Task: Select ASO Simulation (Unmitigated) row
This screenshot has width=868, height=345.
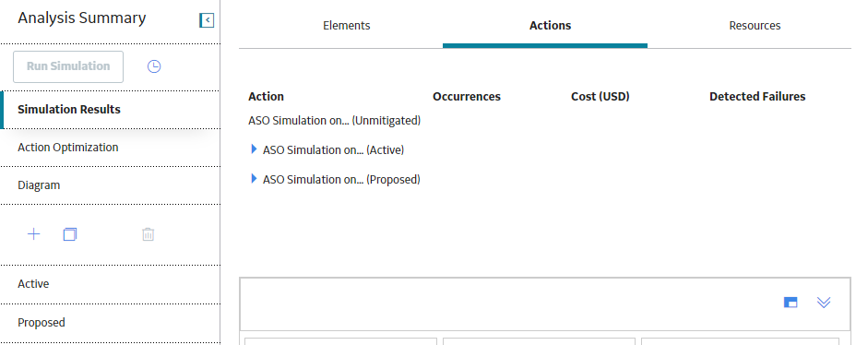Action: [x=334, y=120]
